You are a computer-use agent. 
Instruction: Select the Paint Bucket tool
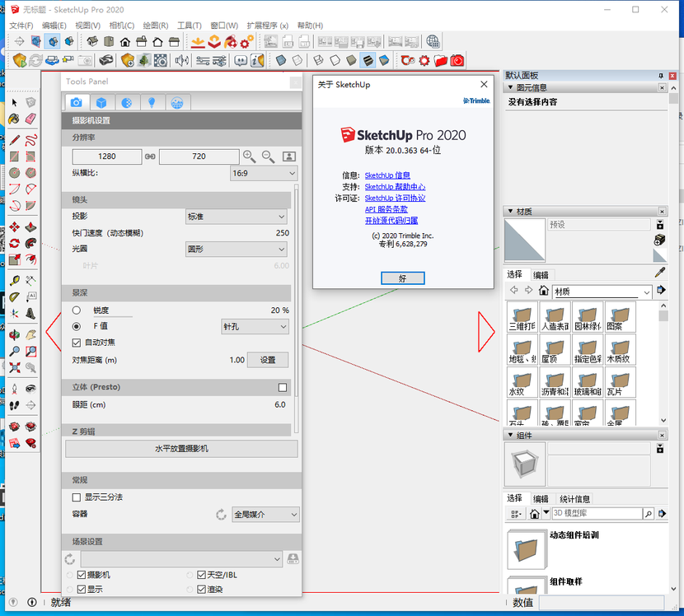14,119
